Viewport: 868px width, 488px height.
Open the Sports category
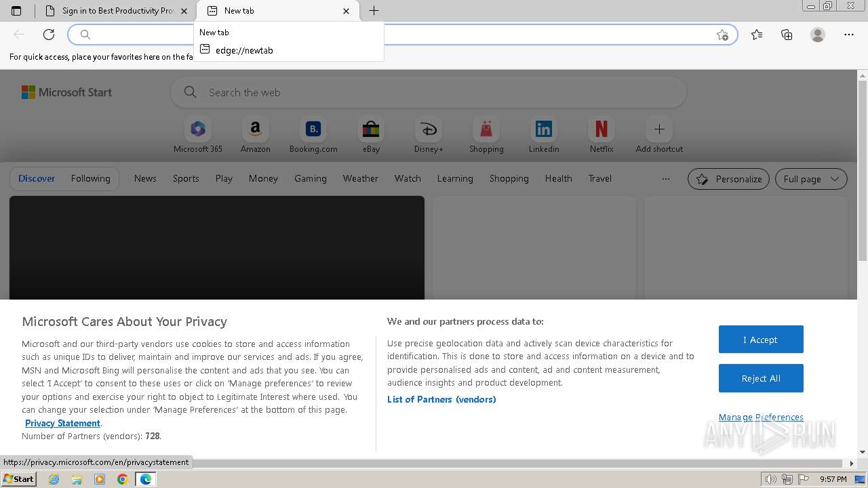186,178
